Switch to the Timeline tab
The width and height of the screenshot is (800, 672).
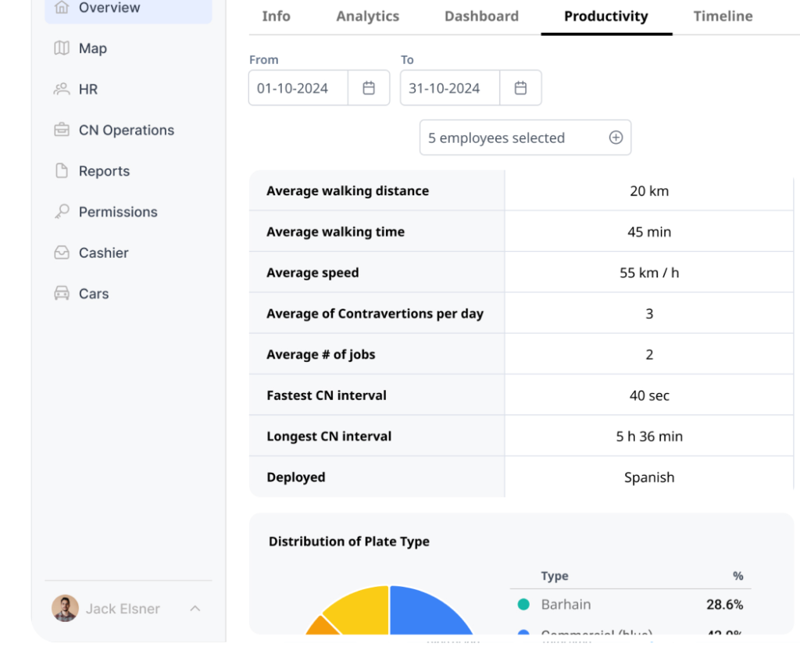coord(723,16)
